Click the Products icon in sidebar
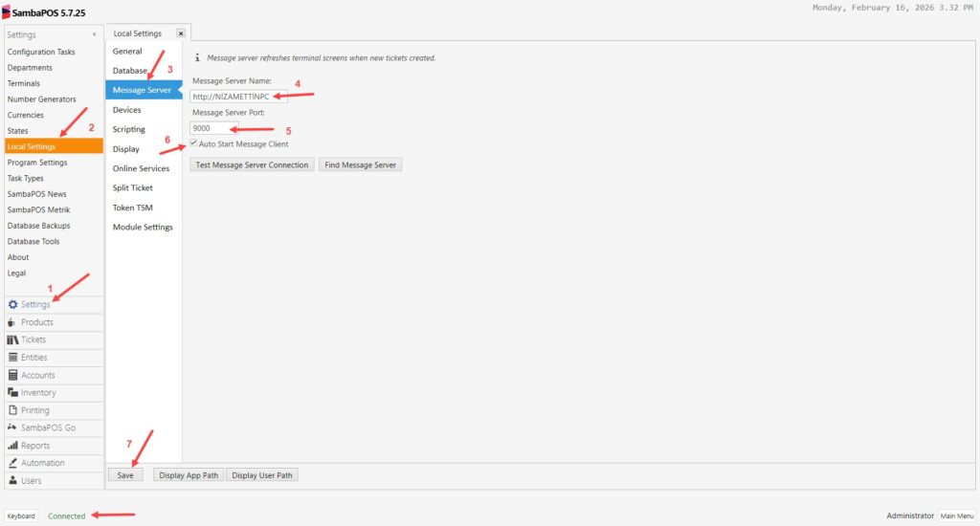Viewport: 980px width, 526px height. pyautogui.click(x=12, y=322)
